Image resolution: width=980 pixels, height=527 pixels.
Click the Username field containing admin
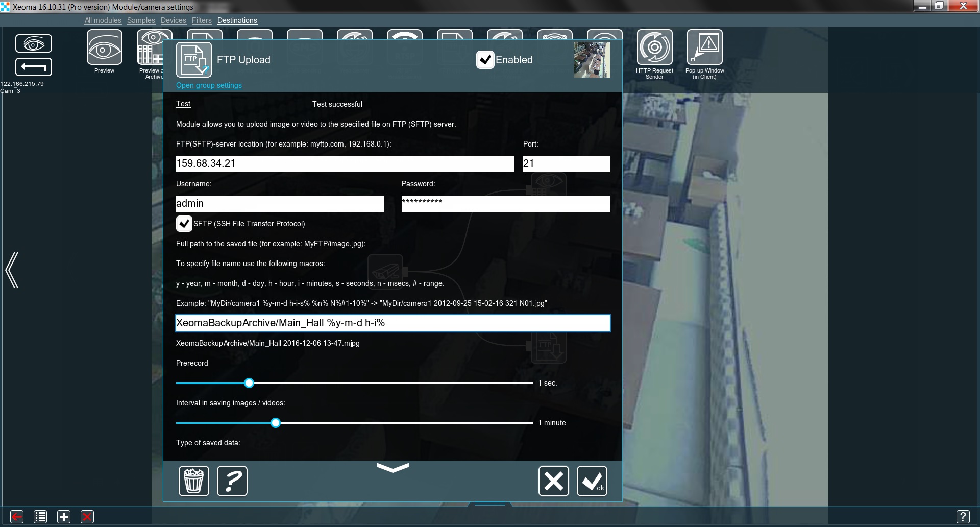(280, 204)
